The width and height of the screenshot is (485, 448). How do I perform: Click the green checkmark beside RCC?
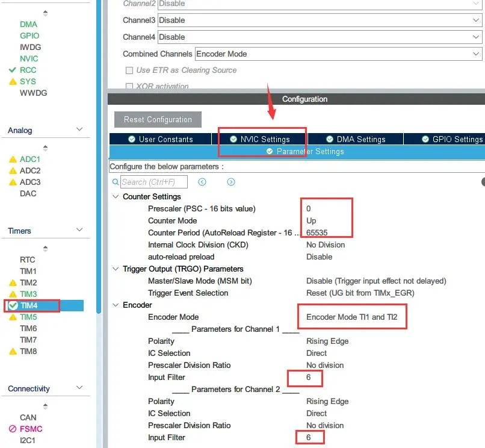(x=13, y=70)
